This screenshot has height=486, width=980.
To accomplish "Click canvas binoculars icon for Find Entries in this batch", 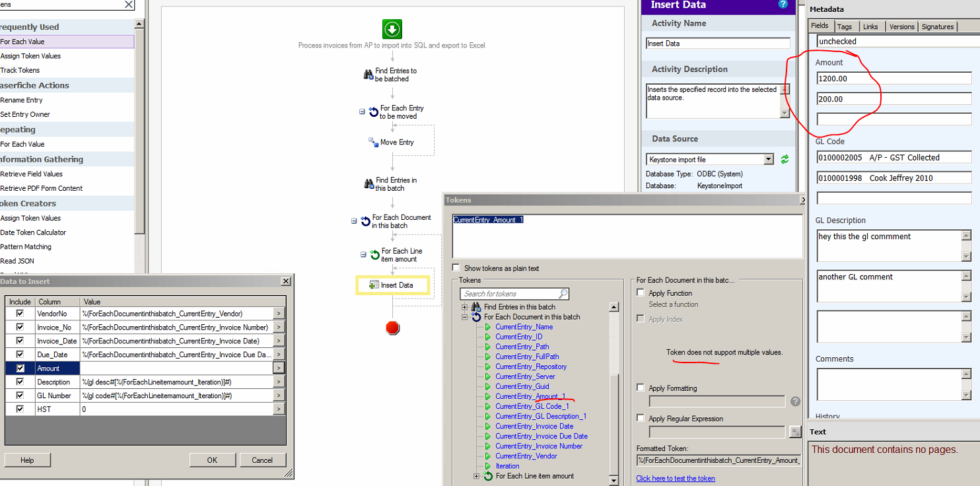I will point(369,184).
